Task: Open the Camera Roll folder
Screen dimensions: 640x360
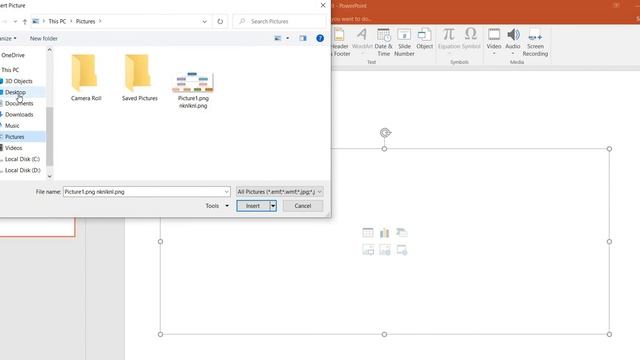Action: [x=86, y=78]
